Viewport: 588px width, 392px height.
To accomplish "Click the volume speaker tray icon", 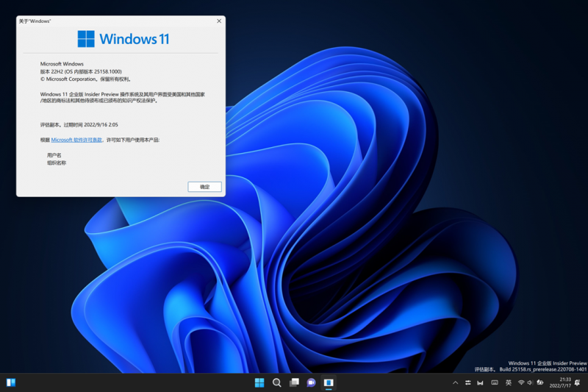I will (x=530, y=382).
